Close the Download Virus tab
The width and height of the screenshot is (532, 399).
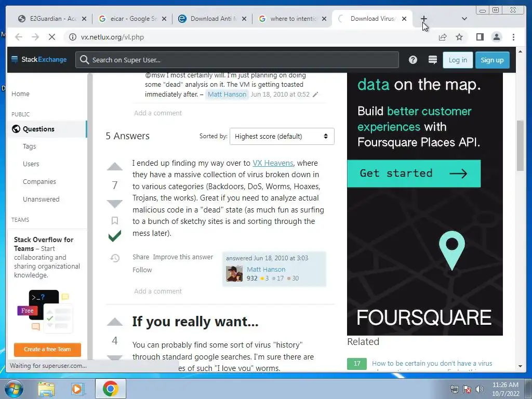point(404,19)
